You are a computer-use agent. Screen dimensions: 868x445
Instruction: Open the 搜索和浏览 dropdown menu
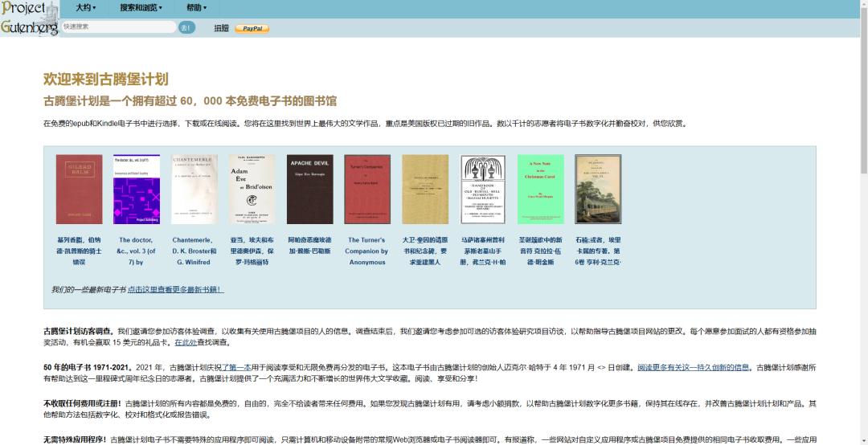(x=141, y=8)
